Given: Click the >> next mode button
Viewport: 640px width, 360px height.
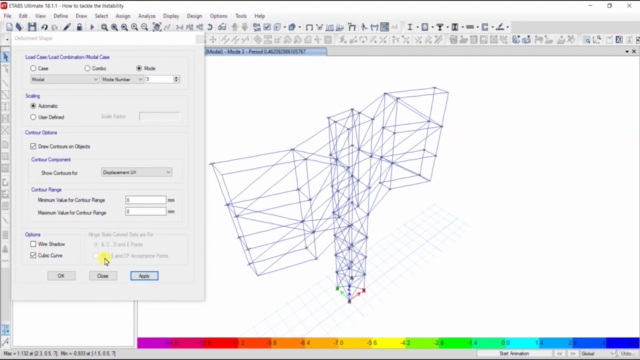Looking at the screenshot, I should (573, 353).
